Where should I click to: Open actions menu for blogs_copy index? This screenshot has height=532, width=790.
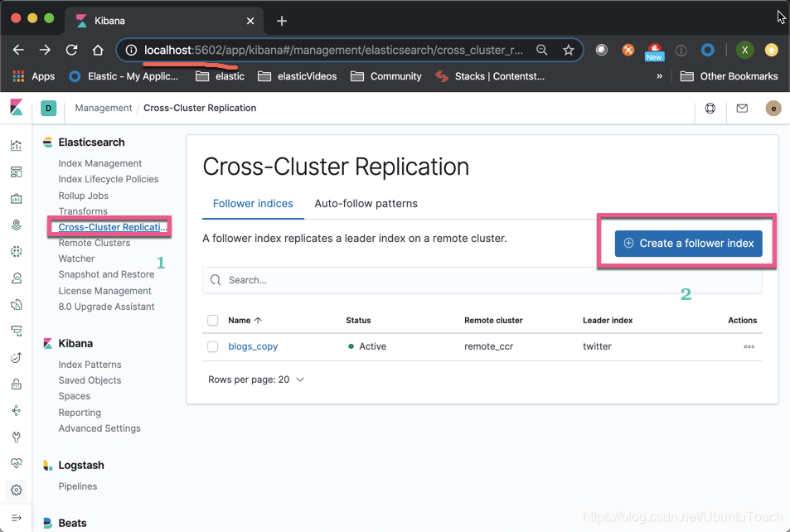click(x=749, y=346)
